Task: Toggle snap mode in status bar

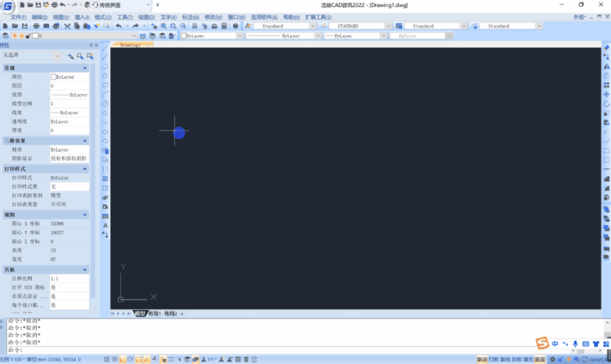Action: pyautogui.click(x=107, y=359)
